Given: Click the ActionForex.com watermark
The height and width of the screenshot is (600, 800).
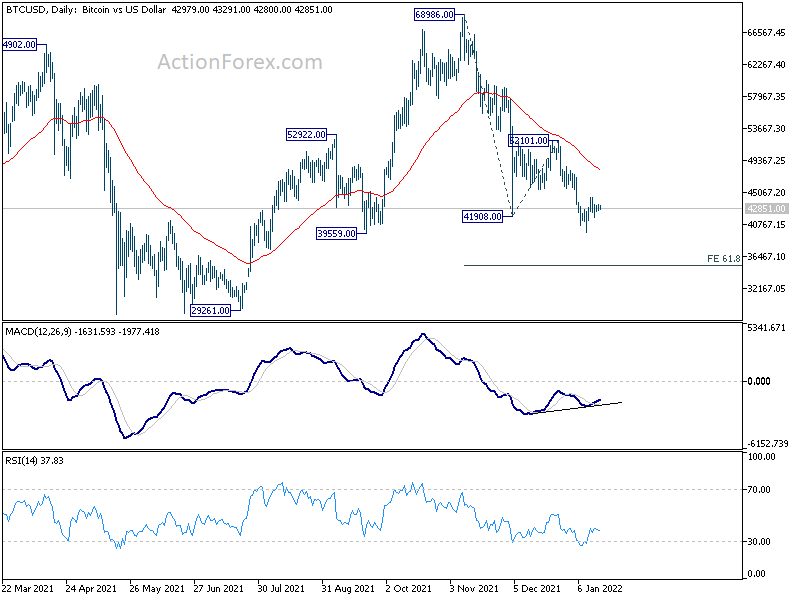Looking at the screenshot, I should tap(240, 62).
